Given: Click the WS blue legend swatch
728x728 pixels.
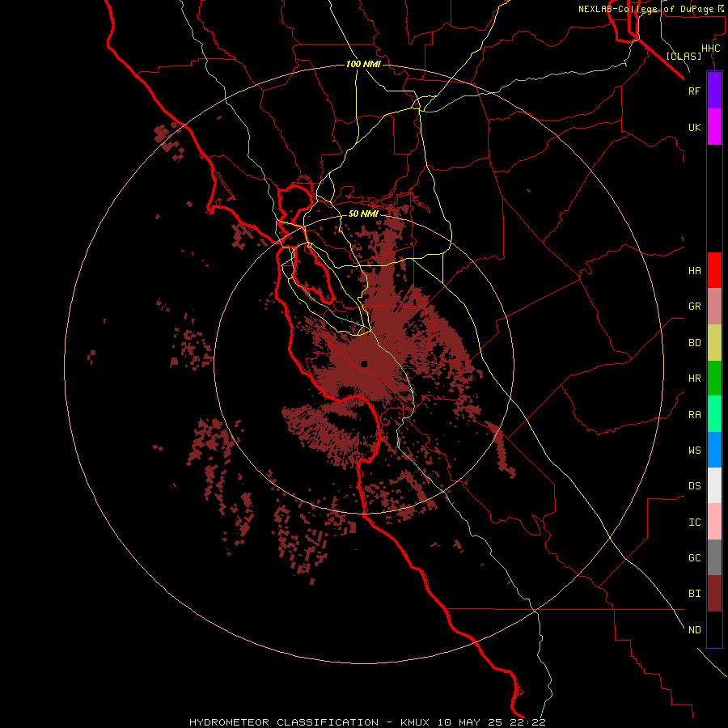Looking at the screenshot, I should point(714,450).
